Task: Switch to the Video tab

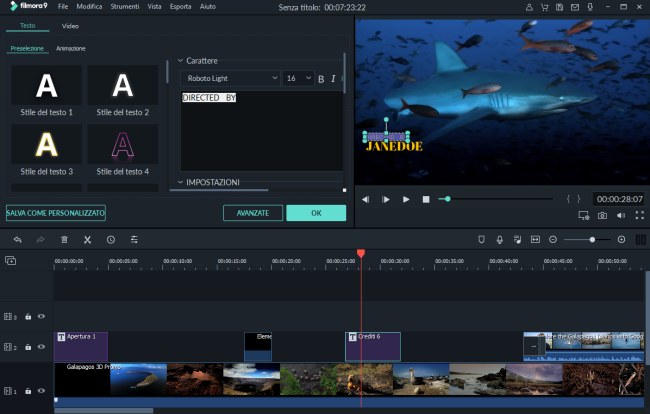Action: [x=70, y=26]
